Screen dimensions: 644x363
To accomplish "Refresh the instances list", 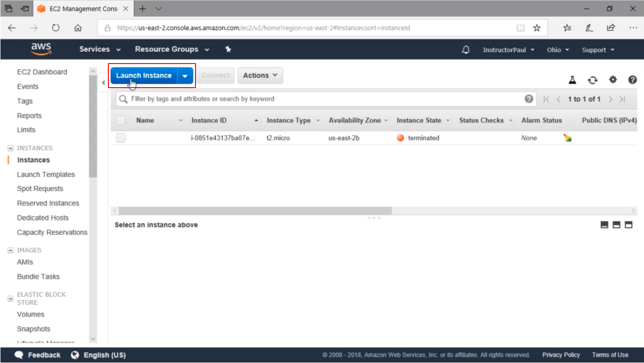I will (593, 80).
